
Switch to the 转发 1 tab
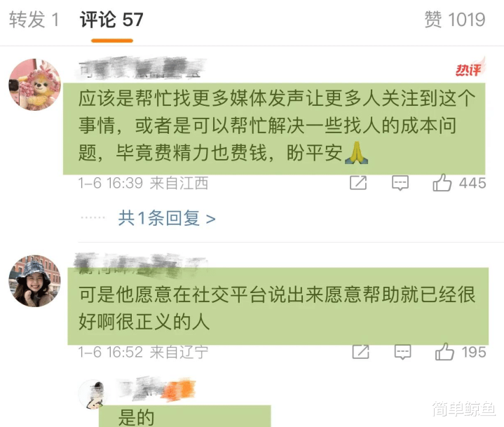click(x=34, y=20)
